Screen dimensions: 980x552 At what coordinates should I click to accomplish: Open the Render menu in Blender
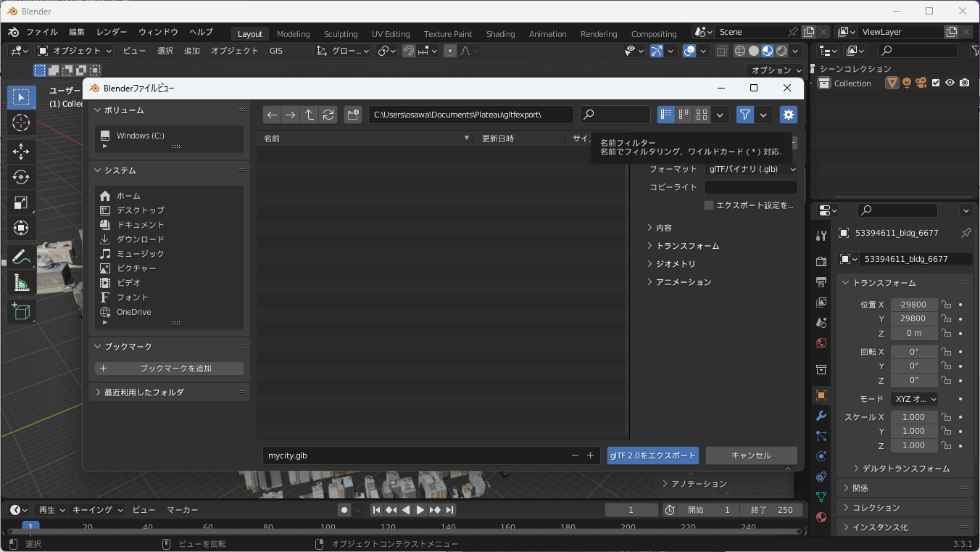[x=112, y=33]
